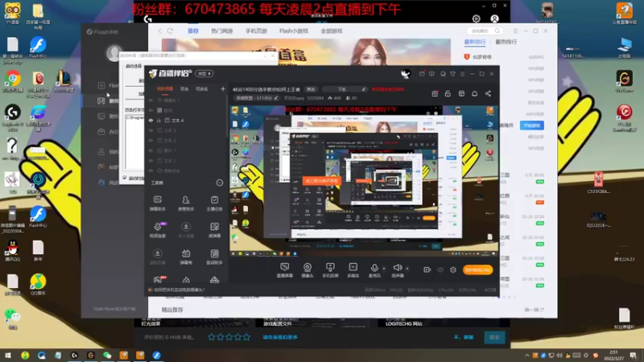Image resolution: width=644 pixels, height=362 pixels.
Task: Toggle the preview eye icon near start button
Action: [x=440, y=269]
